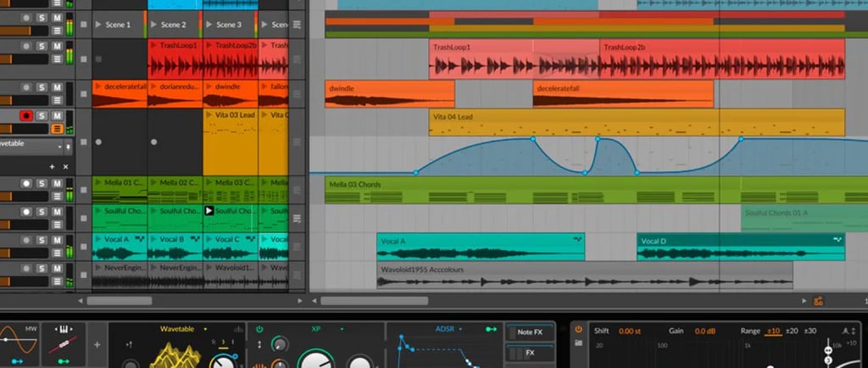
Task: Click the keyboard tracking modulator icon
Action: point(64,330)
